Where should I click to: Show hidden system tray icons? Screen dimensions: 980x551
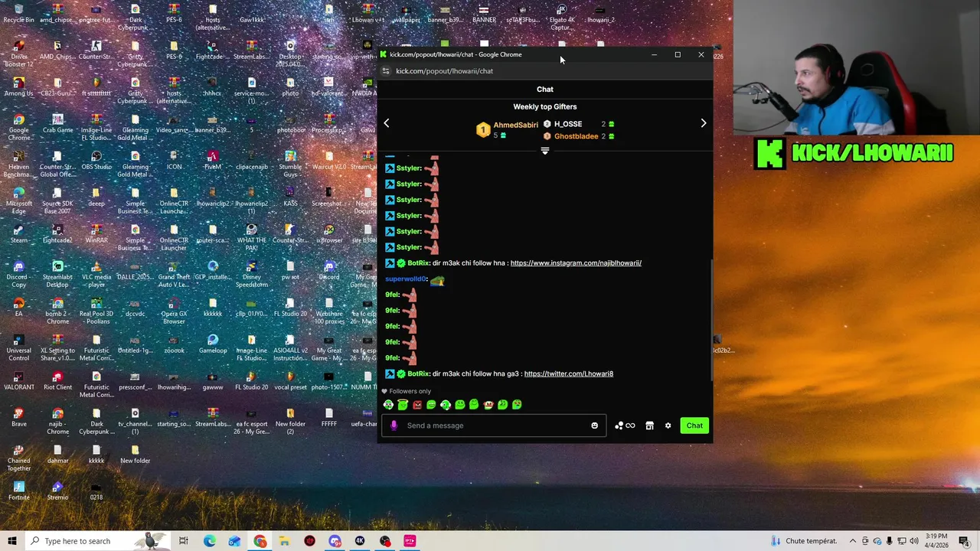pos(852,541)
